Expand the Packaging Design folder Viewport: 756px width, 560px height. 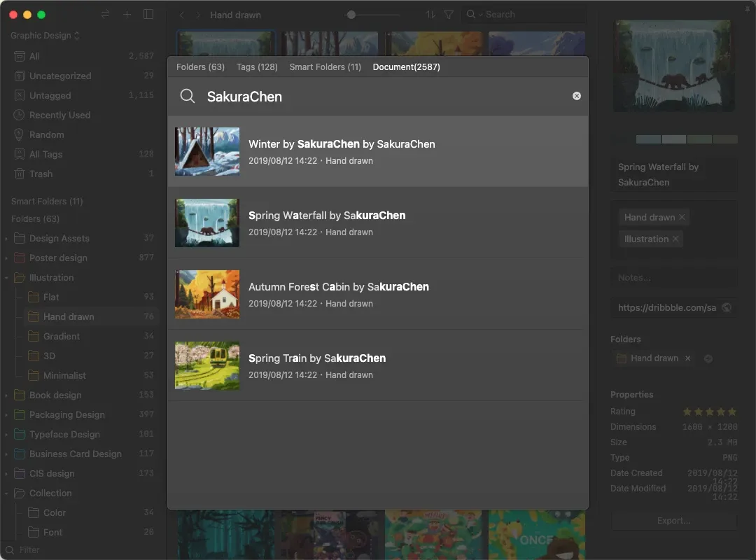point(6,415)
